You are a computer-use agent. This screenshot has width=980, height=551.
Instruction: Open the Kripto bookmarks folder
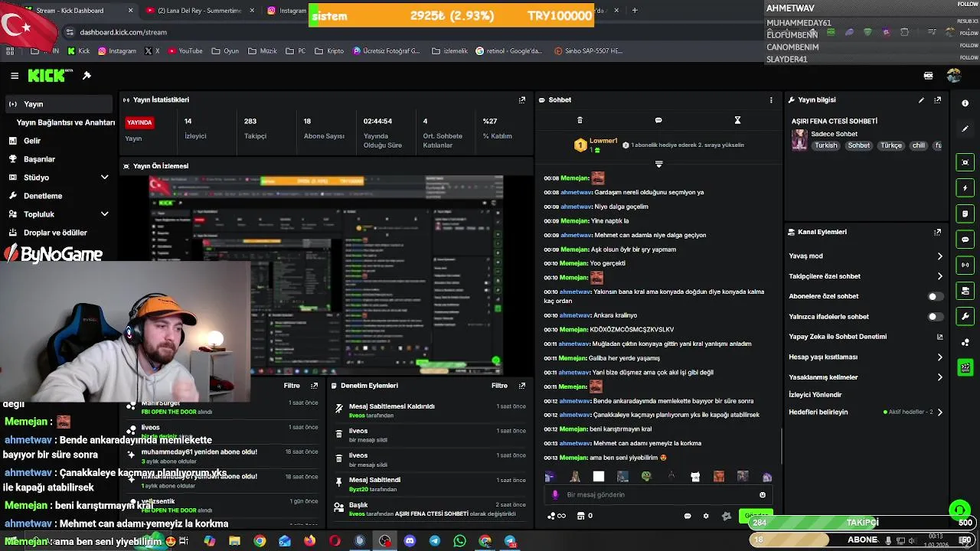(330, 51)
